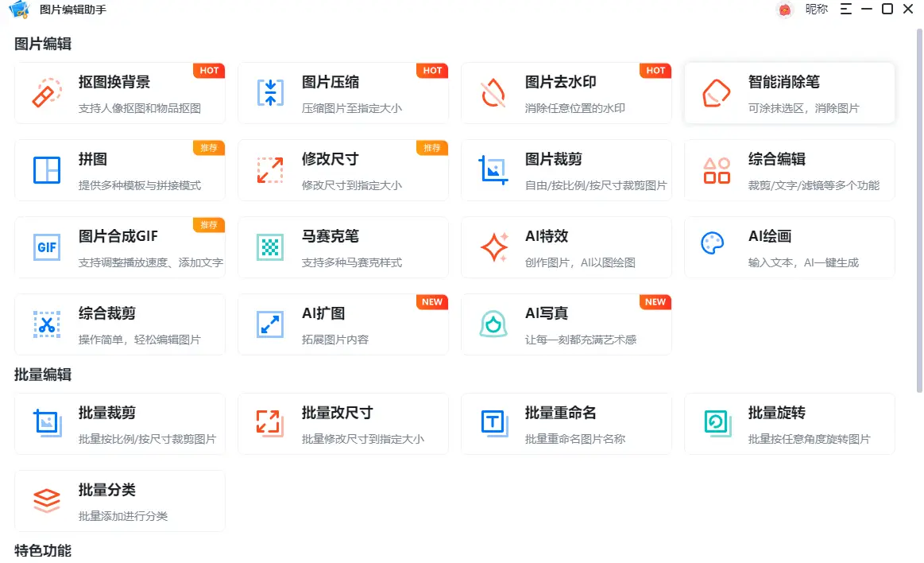
Task: Click the HOT badge on 图片压缩
Action: click(432, 70)
